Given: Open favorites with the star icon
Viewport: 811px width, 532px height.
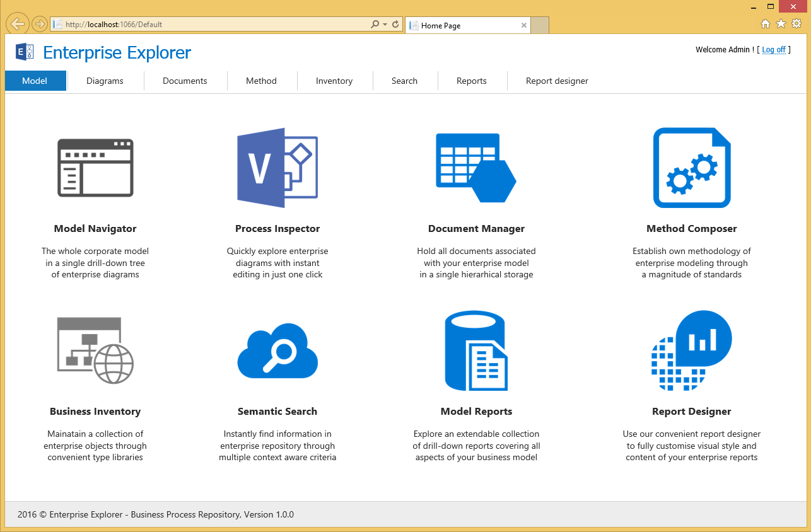Looking at the screenshot, I should click(781, 24).
